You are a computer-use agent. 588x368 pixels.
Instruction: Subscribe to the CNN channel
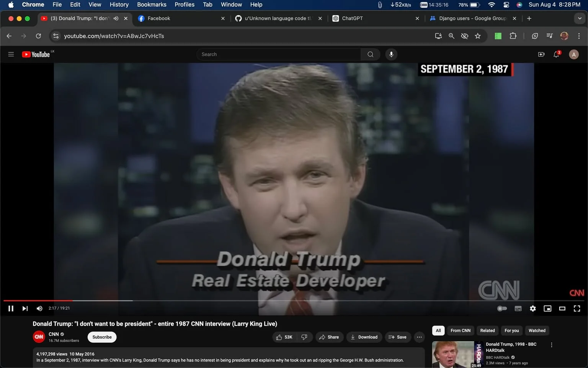(x=102, y=337)
